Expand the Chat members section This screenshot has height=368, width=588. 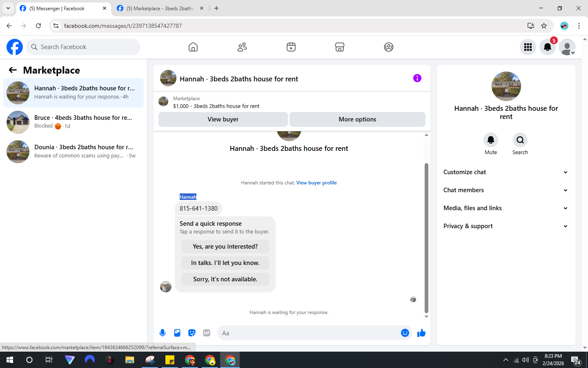click(506, 190)
